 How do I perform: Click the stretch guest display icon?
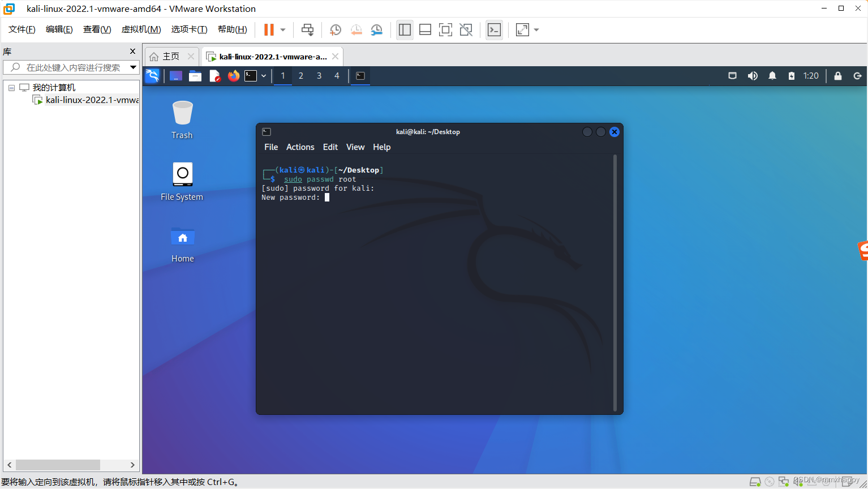tap(522, 30)
